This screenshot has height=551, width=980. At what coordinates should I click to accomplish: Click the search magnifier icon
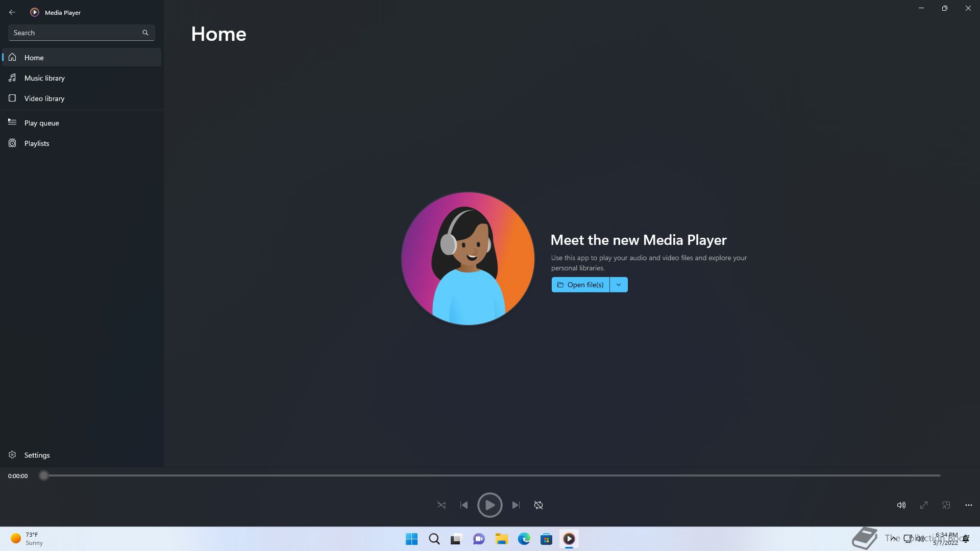[x=145, y=33]
